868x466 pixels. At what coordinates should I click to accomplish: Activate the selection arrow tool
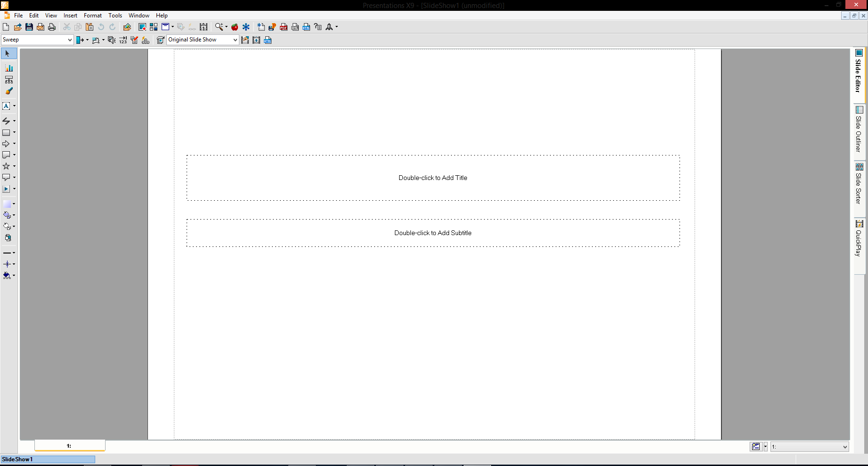coord(8,54)
